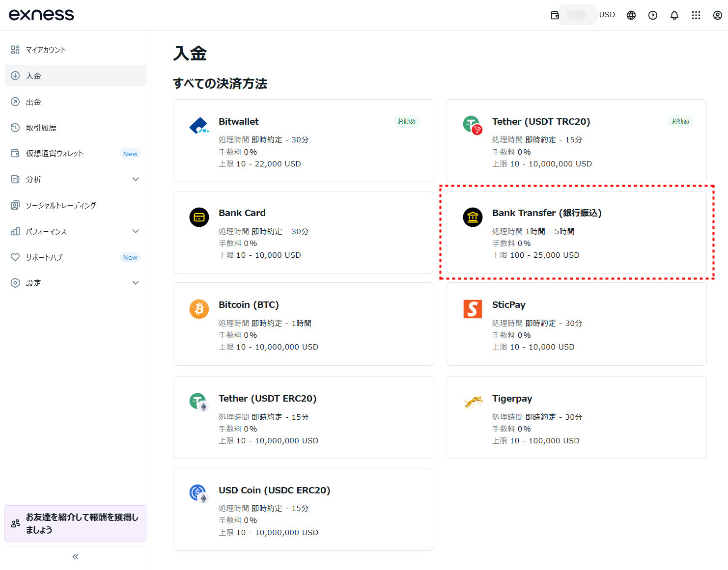This screenshot has width=728, height=570.
Task: Open the wallet balance icon in header
Action: pyautogui.click(x=555, y=15)
